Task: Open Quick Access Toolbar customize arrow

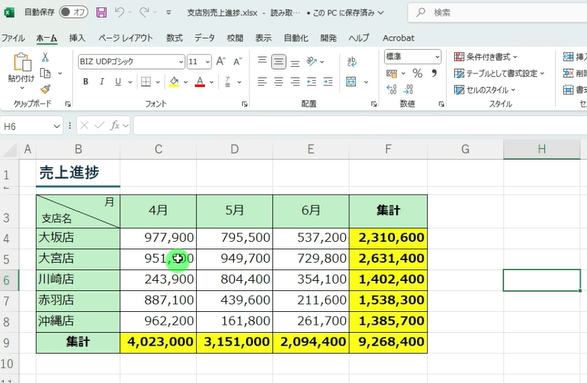Action: (x=169, y=12)
